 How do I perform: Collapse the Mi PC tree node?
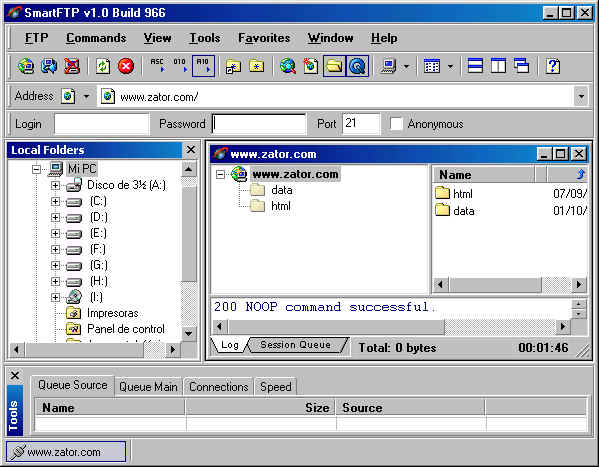tap(36, 169)
